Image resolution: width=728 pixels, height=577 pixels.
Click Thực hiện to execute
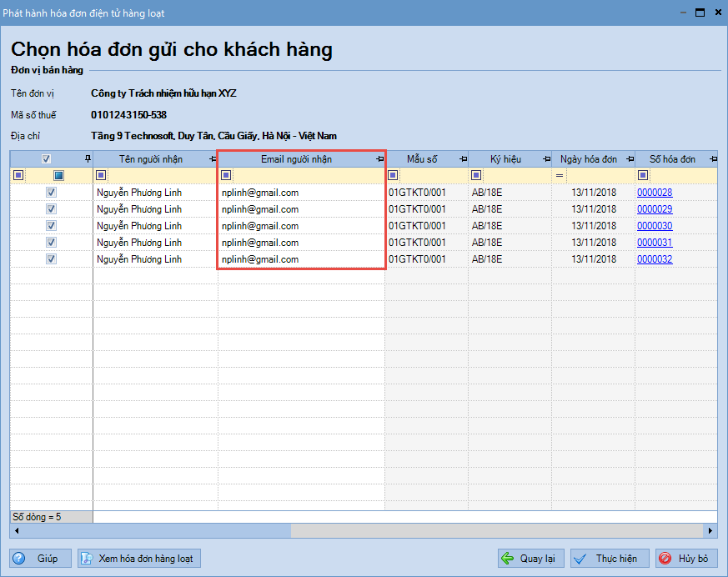click(x=610, y=558)
